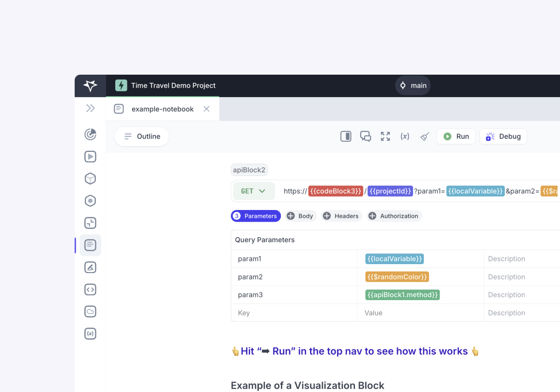
Task: Click the empty Key input field
Action: coord(294,313)
